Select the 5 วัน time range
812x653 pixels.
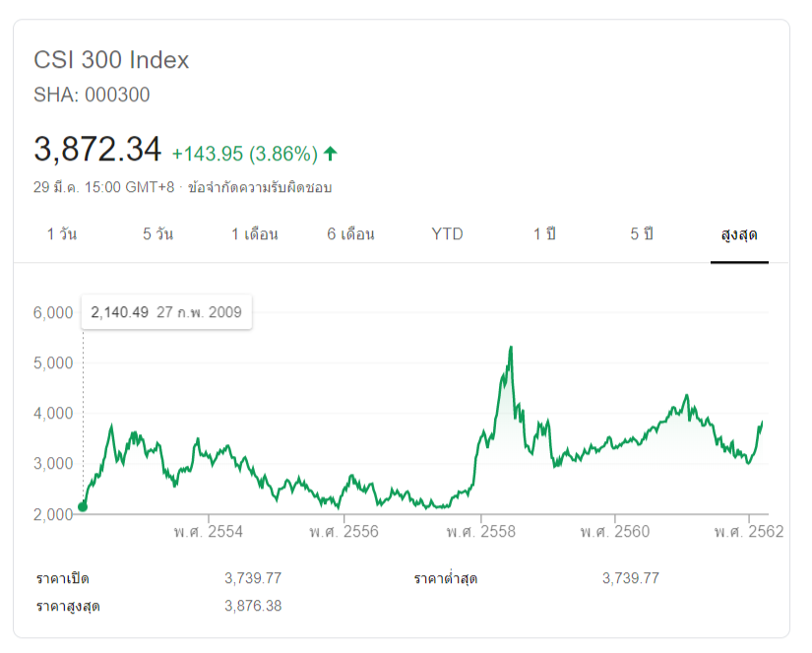pyautogui.click(x=157, y=234)
